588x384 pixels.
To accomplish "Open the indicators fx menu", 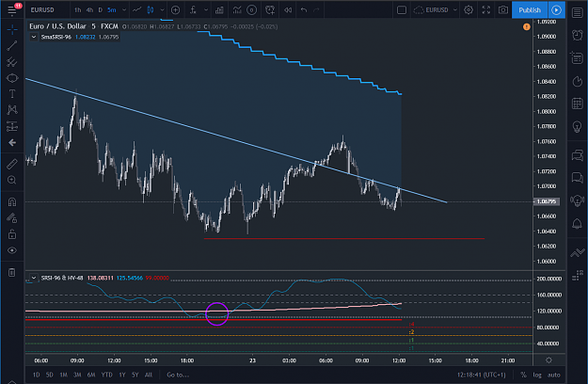I will pos(193,10).
